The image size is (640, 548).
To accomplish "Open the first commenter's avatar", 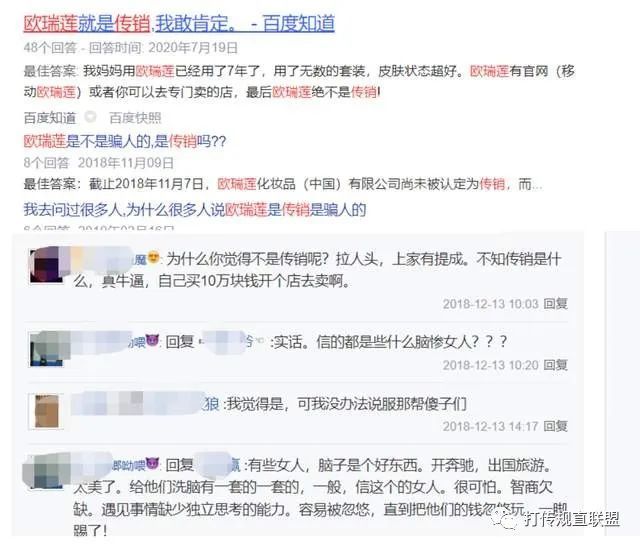I will [x=46, y=266].
